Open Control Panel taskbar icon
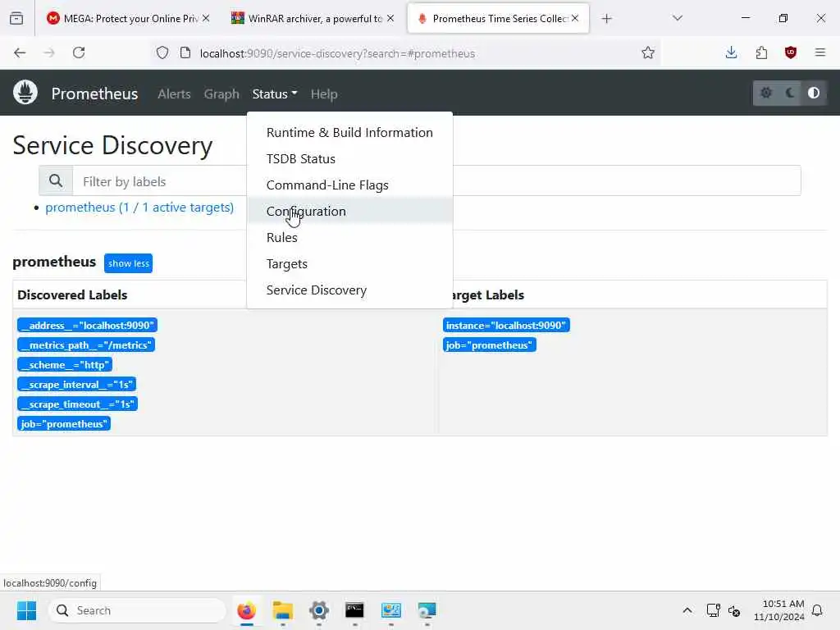 pos(391,610)
